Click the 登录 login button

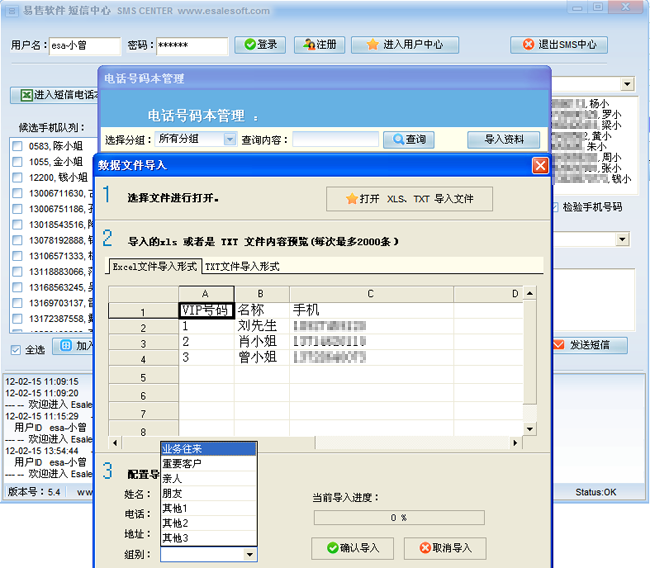(x=260, y=45)
